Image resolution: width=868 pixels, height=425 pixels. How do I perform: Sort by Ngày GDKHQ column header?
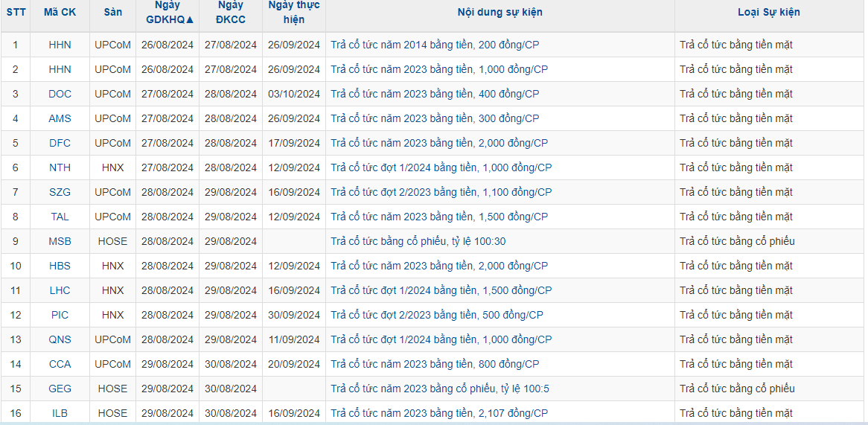(x=170, y=12)
